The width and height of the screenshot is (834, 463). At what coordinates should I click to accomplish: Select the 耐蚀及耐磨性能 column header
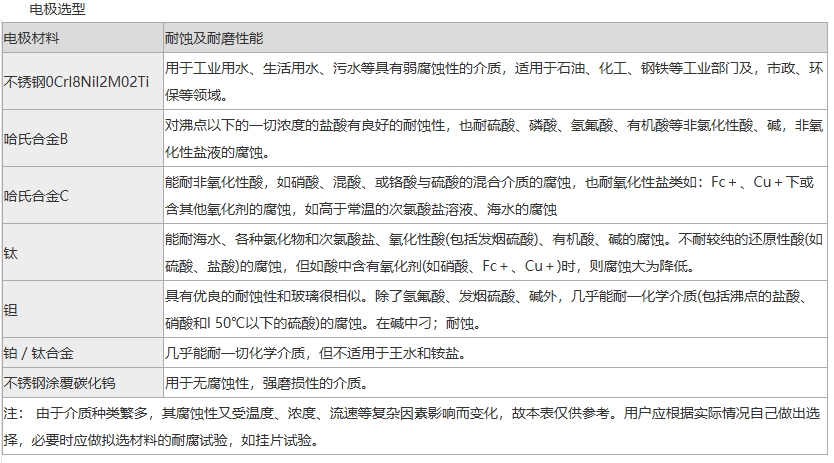tap(214, 39)
